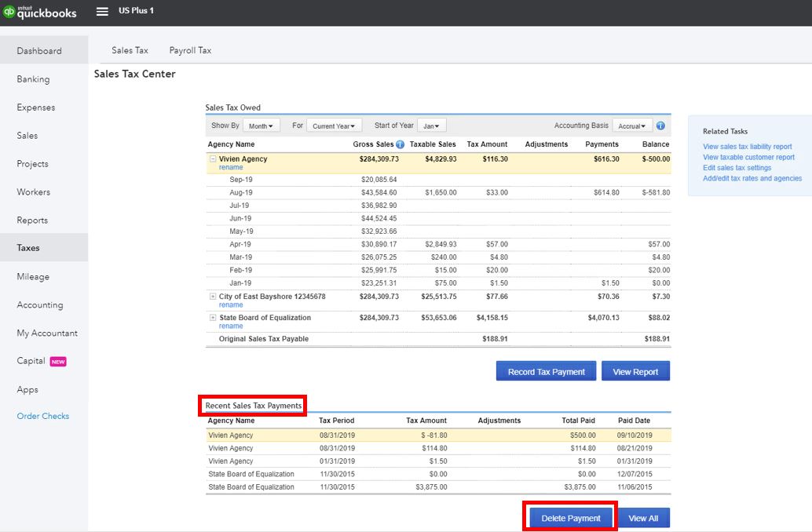Click the Order Checks link
Screen dimensions: 812x532
pos(43,416)
